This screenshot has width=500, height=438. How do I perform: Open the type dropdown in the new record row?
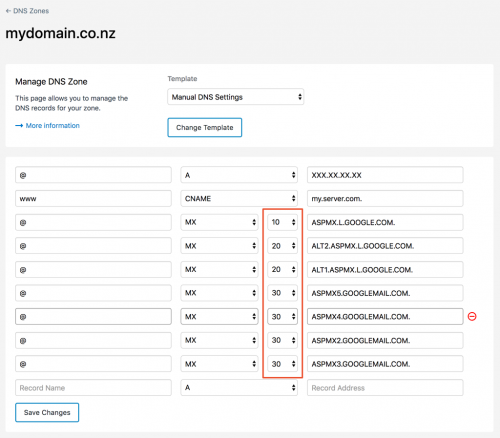point(239,388)
